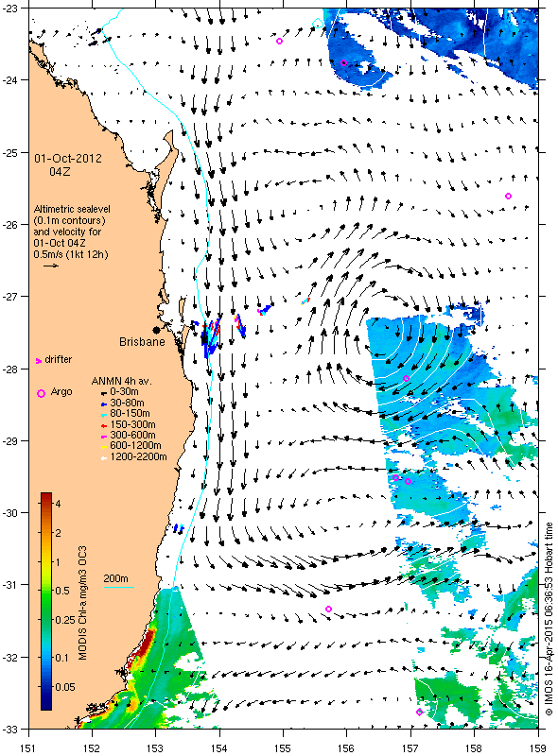Click the 0.5m/s velocity scale arrow
Image resolution: width=558 pixels, height=756 pixels.
51,266
